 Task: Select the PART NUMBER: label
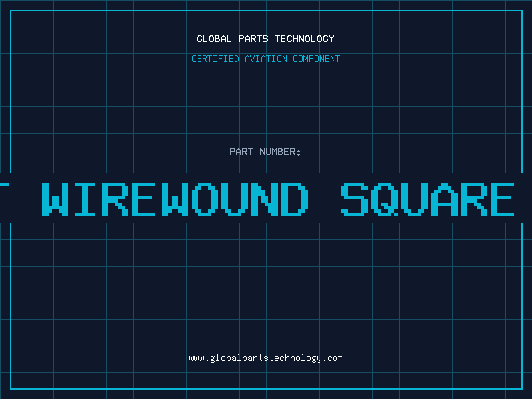pyautogui.click(x=265, y=152)
